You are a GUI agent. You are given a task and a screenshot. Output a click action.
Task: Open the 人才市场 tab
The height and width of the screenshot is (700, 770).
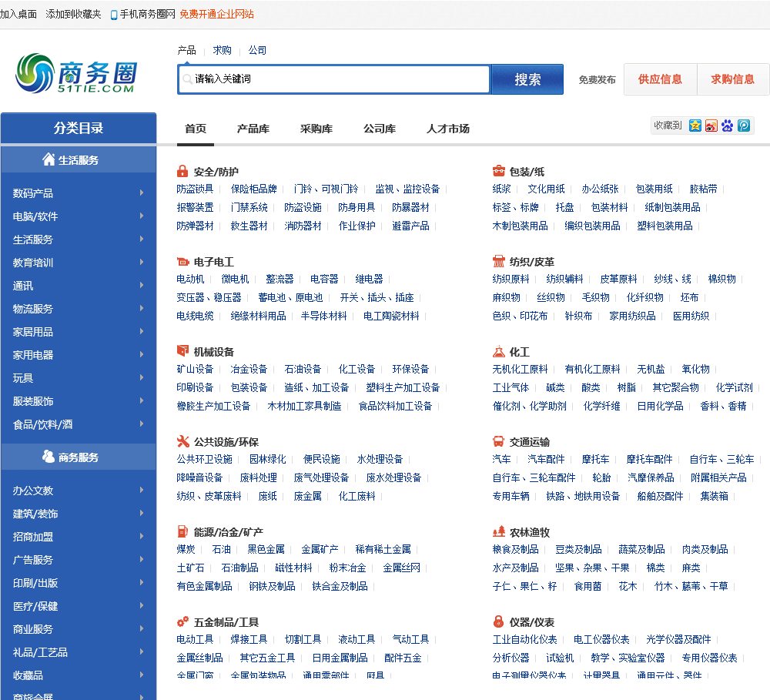(x=448, y=129)
